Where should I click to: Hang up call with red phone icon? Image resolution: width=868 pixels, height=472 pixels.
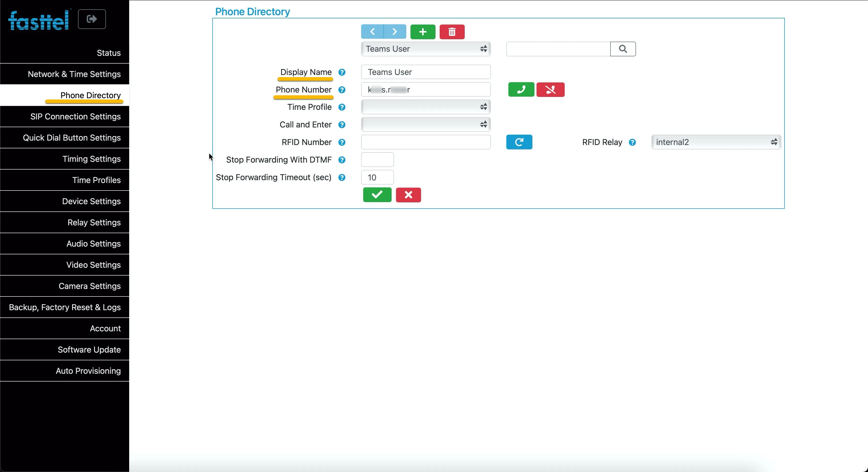tap(551, 90)
